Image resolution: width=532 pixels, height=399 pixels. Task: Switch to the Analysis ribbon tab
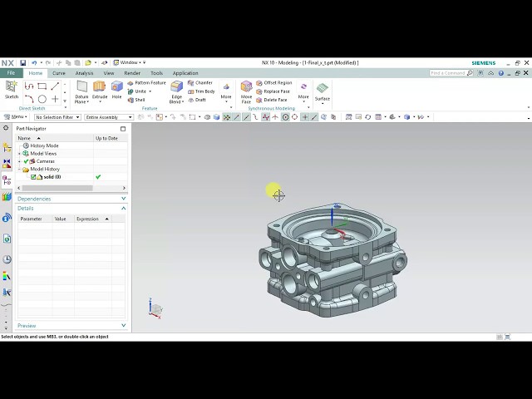click(84, 73)
